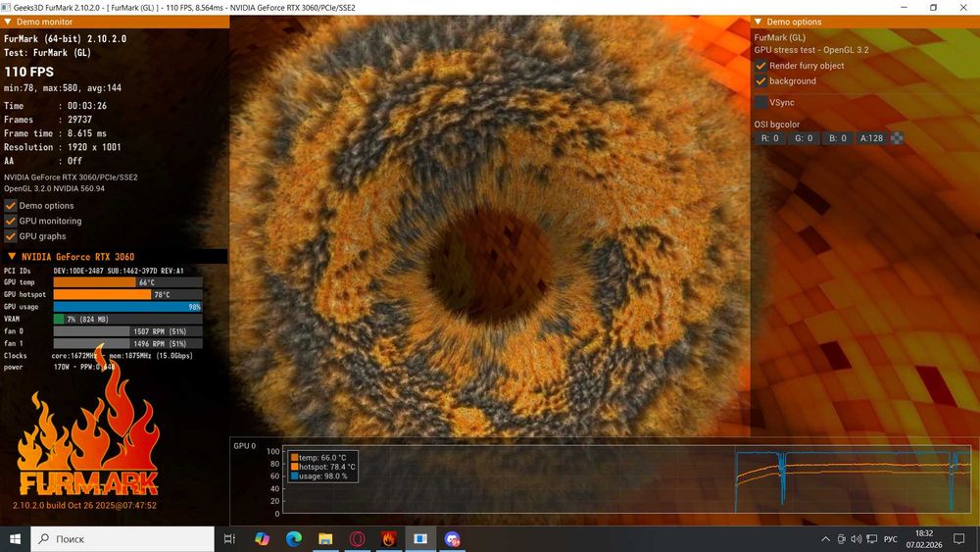
Task: Open the notification center icon
Action: 958,539
